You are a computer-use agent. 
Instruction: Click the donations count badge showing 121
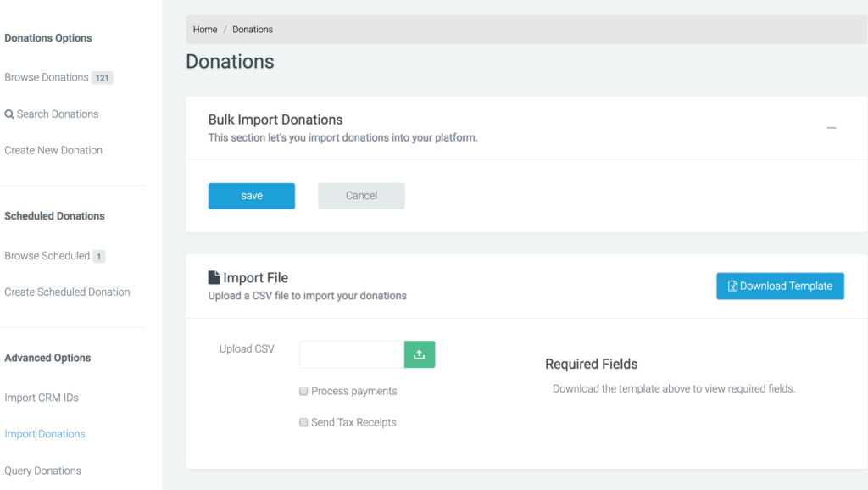pos(104,76)
